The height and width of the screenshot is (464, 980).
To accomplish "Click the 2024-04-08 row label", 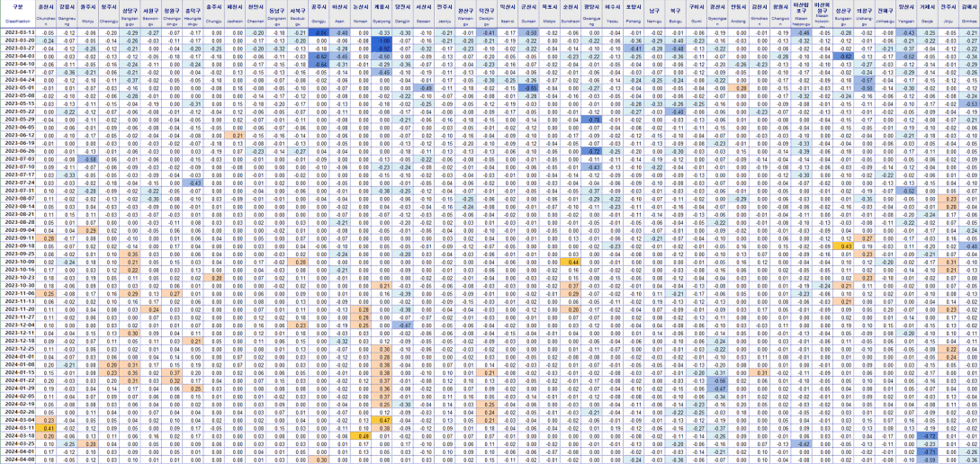I will point(18,460).
